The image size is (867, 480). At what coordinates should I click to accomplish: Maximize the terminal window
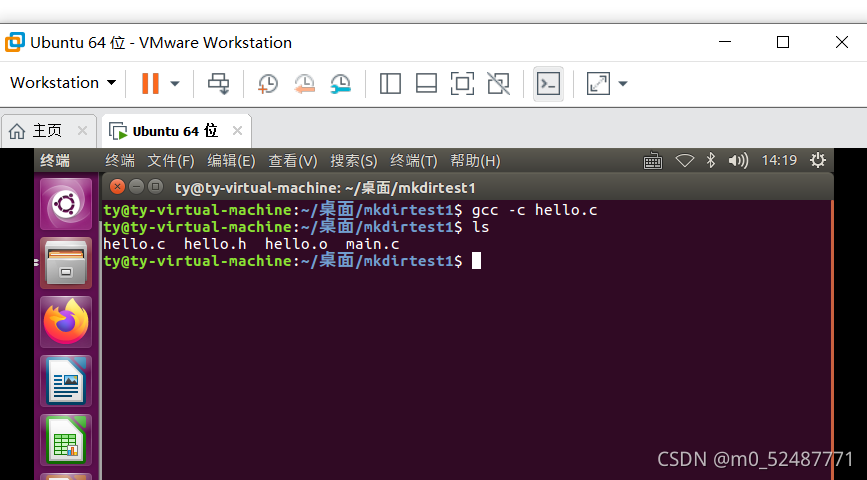coord(155,187)
